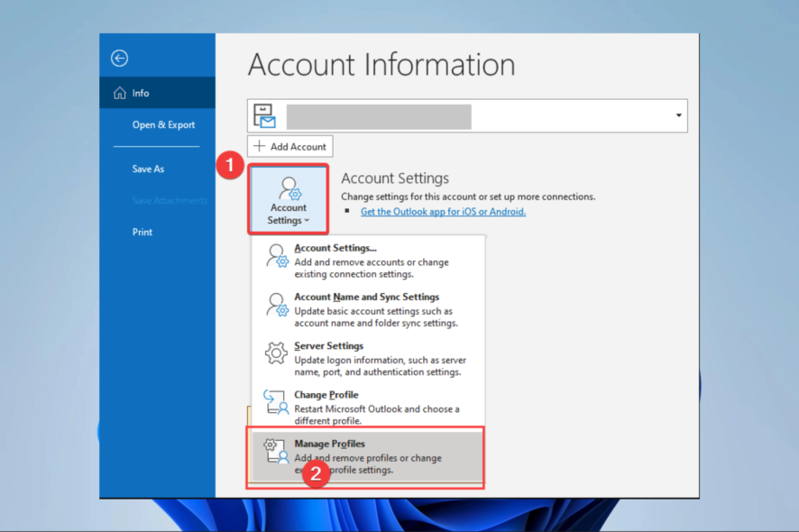Click the grayed-out account name field
This screenshot has width=799, height=532.
[379, 116]
